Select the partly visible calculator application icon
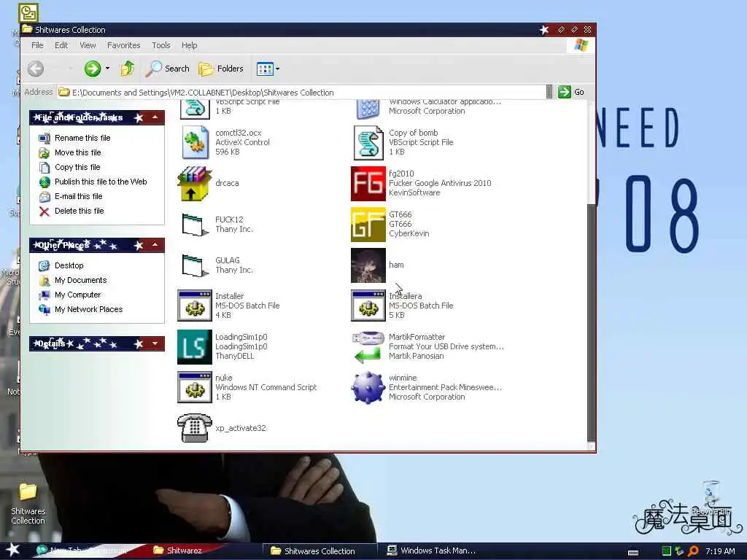The width and height of the screenshot is (747, 560). 368,110
